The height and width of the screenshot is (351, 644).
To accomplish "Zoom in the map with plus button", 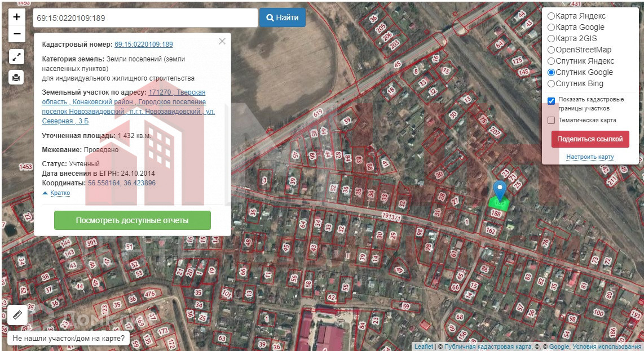I will pyautogui.click(x=16, y=17).
